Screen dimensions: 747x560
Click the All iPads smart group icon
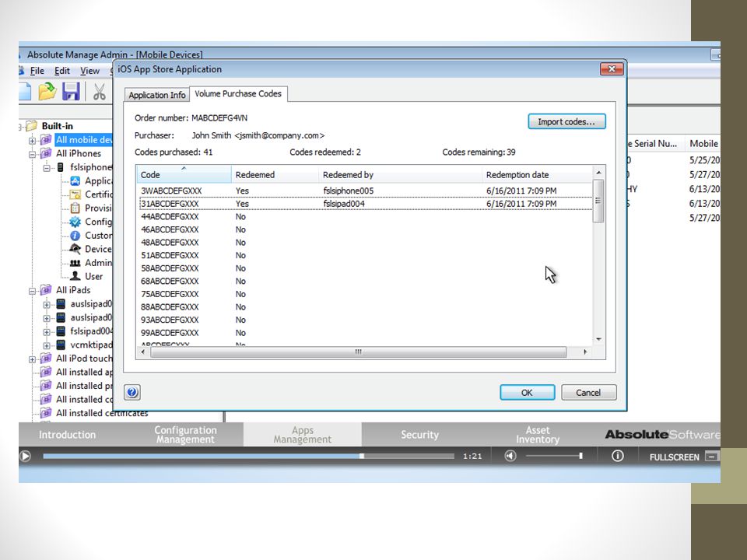pyautogui.click(x=46, y=290)
